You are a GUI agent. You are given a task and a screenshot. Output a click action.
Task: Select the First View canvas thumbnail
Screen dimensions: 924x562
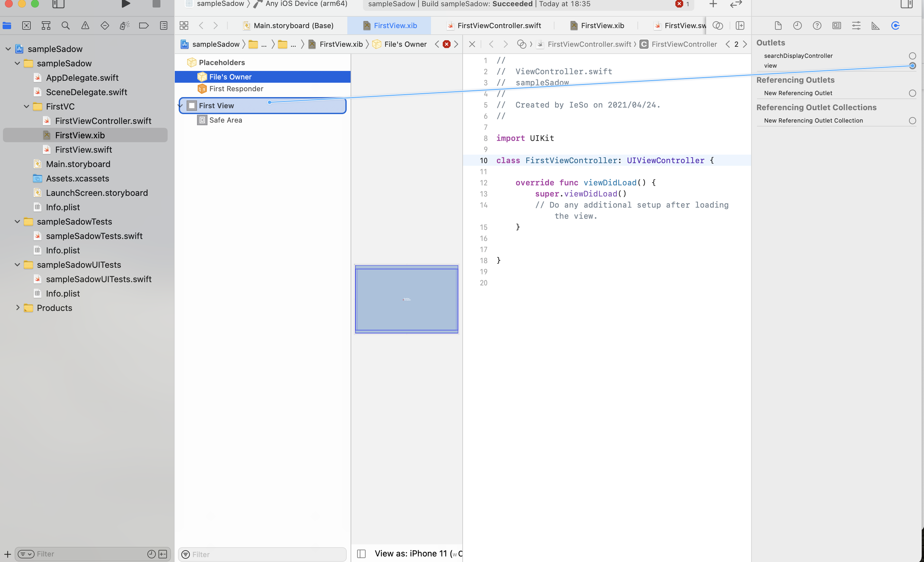point(406,299)
